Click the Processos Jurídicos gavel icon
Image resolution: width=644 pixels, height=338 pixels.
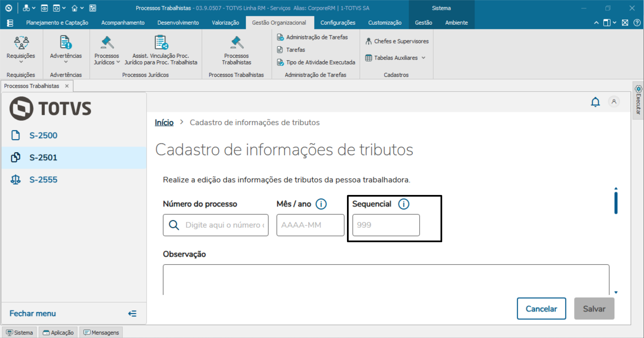tap(107, 43)
